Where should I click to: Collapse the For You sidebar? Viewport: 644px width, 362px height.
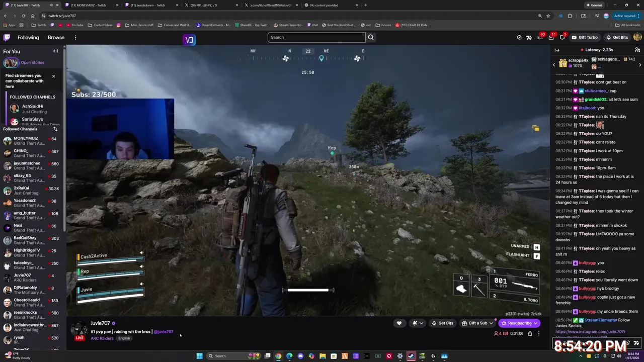coord(56,51)
